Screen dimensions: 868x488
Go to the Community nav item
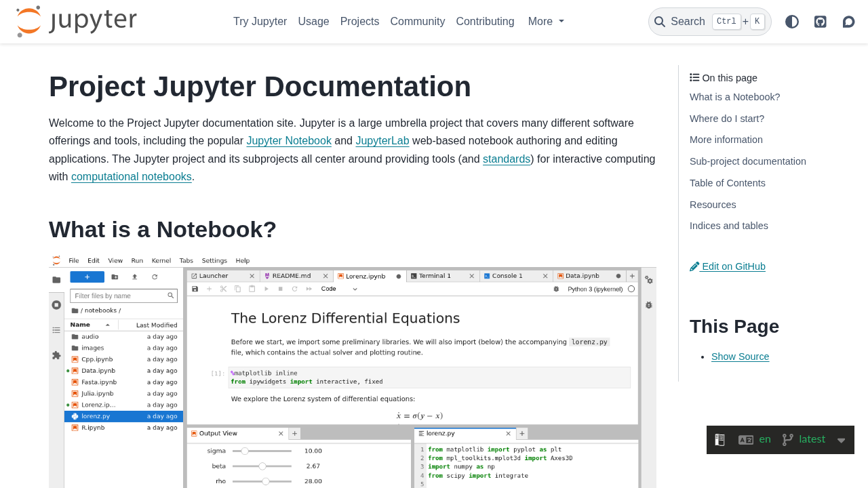click(x=418, y=22)
